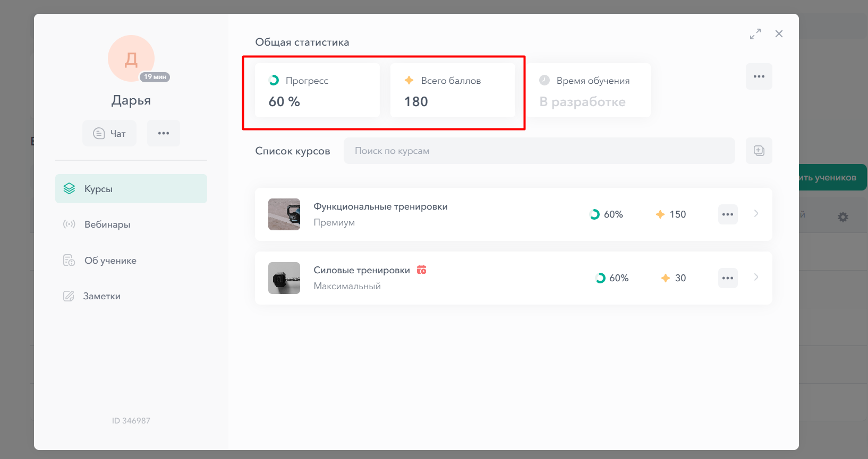Open options for Силовые тренировки course
The width and height of the screenshot is (868, 459).
pyautogui.click(x=728, y=278)
